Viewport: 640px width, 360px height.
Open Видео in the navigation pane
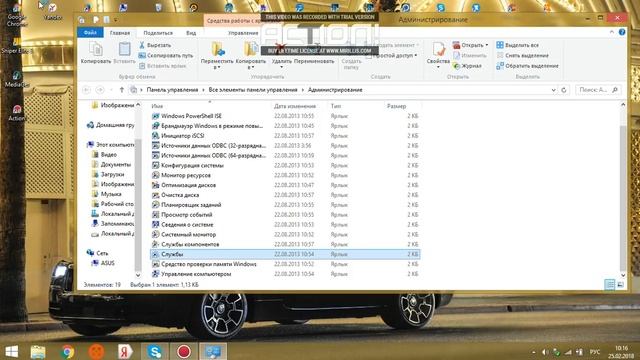click(x=109, y=155)
